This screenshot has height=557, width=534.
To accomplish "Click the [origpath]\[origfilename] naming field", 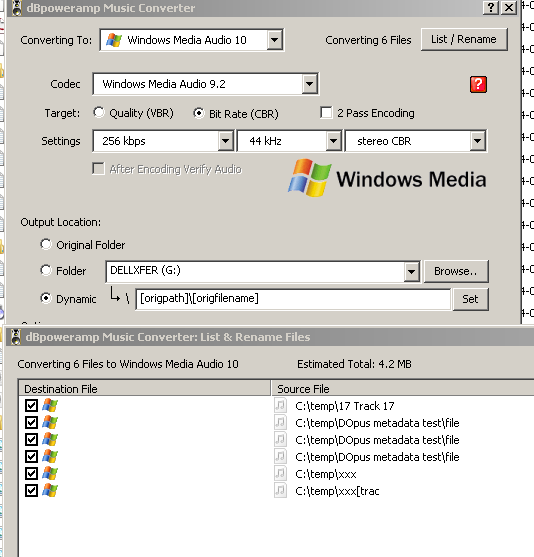I will coord(293,299).
